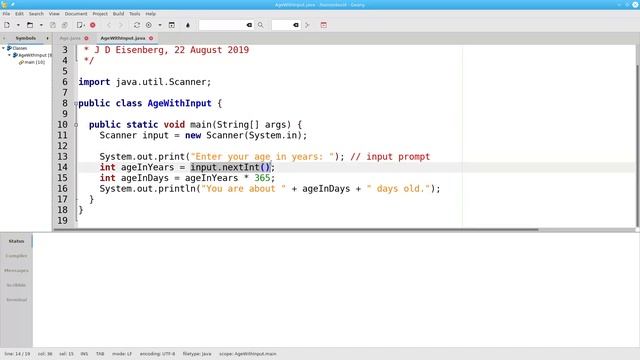Screen dimensions: 640x360
Task: Fold the class block at line 8
Action: click(x=76, y=103)
